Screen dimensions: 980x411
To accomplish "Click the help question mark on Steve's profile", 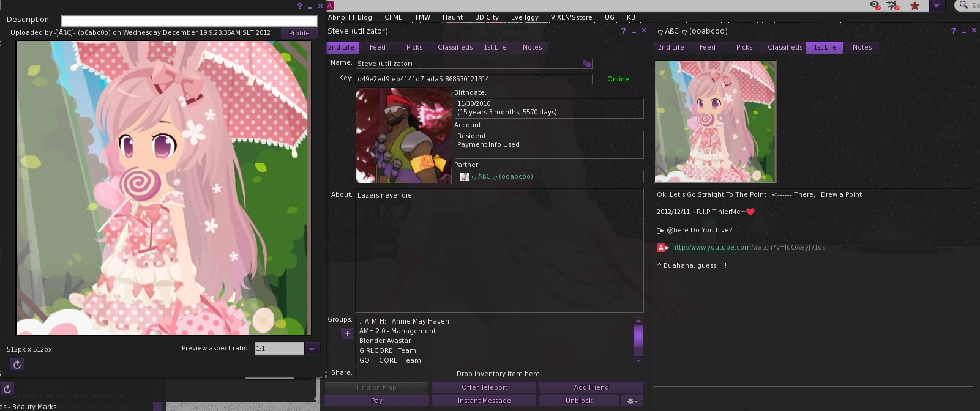I will click(x=623, y=31).
